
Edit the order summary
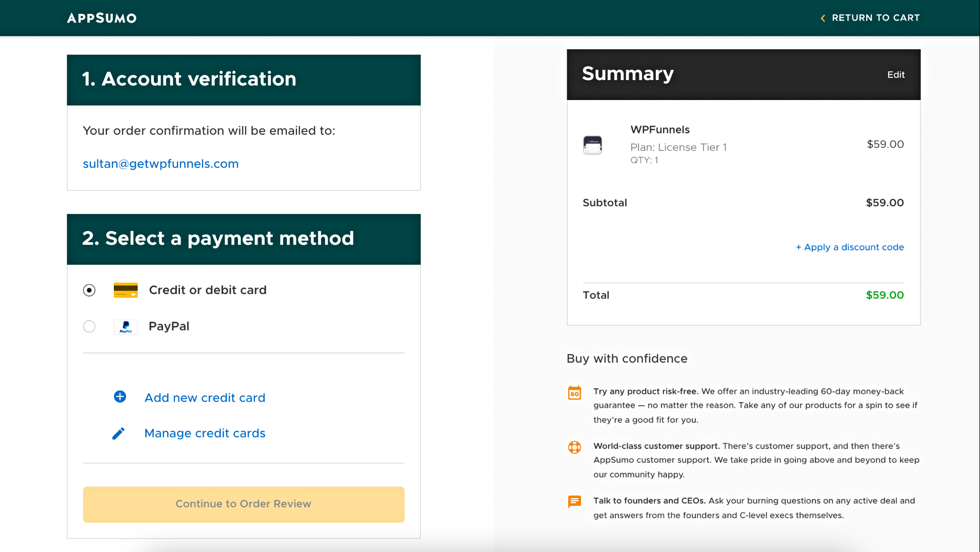(896, 75)
